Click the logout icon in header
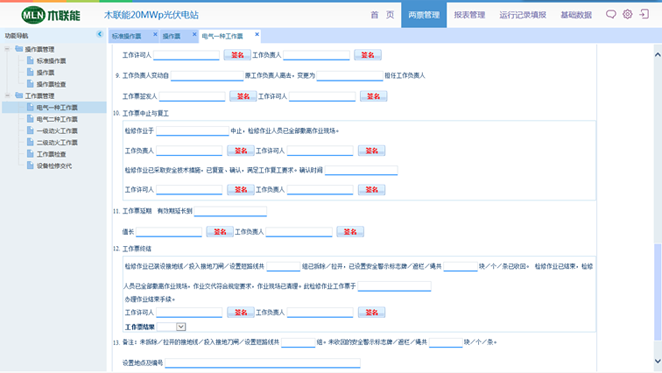This screenshot has width=662, height=373. [x=644, y=14]
